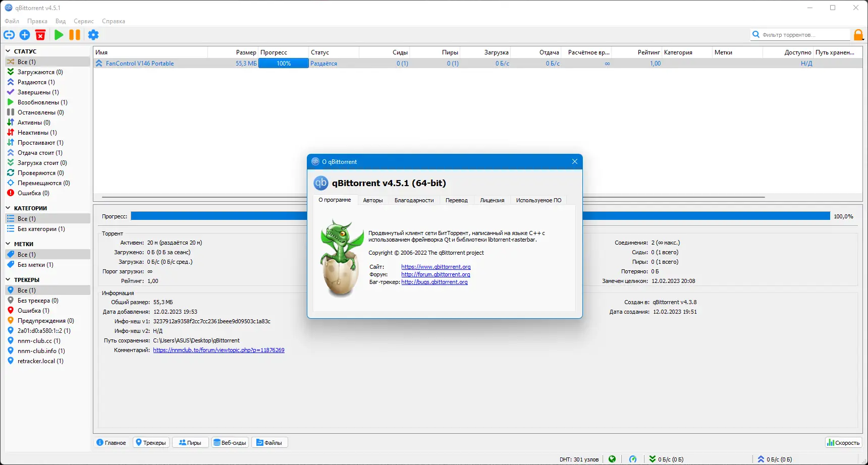Click the icon of Предупреждения (0) tracker filter
The width and height of the screenshot is (868, 465).
(11, 321)
